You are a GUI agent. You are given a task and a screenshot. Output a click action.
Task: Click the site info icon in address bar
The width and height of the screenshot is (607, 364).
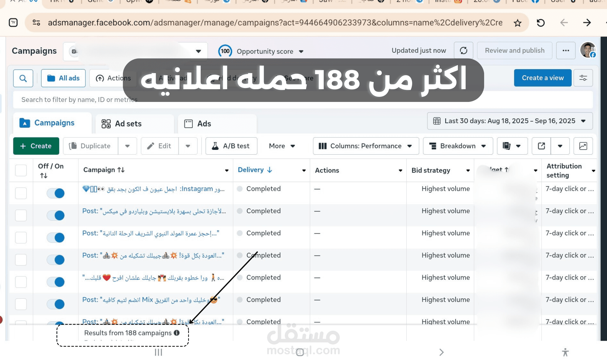(36, 23)
